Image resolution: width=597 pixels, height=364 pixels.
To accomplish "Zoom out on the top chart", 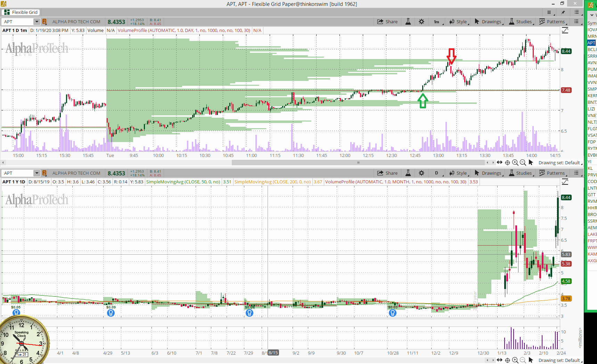I will click(x=523, y=163).
